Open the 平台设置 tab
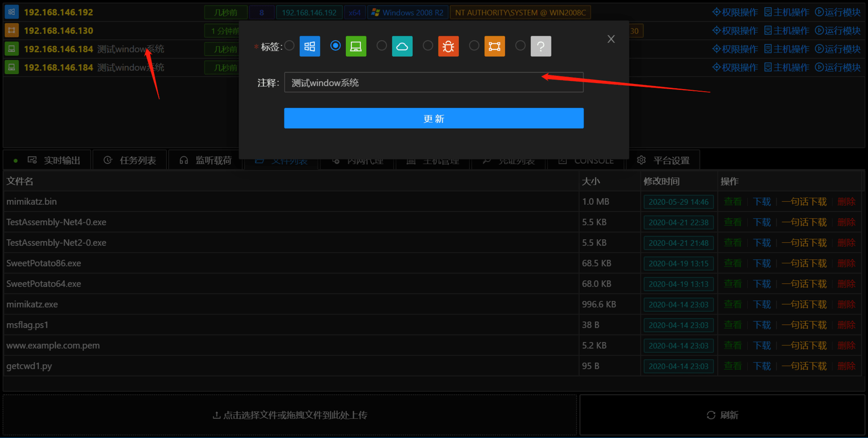The height and width of the screenshot is (438, 868). click(x=663, y=160)
